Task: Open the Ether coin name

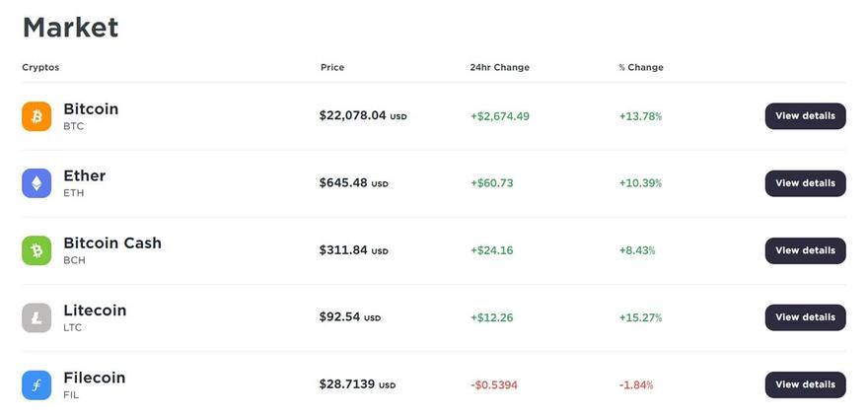Action: 84,175
